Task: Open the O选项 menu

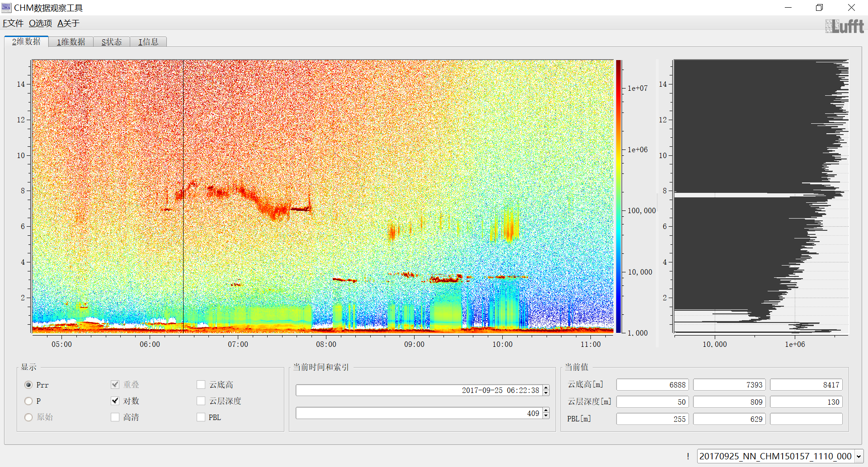Action: (40, 23)
